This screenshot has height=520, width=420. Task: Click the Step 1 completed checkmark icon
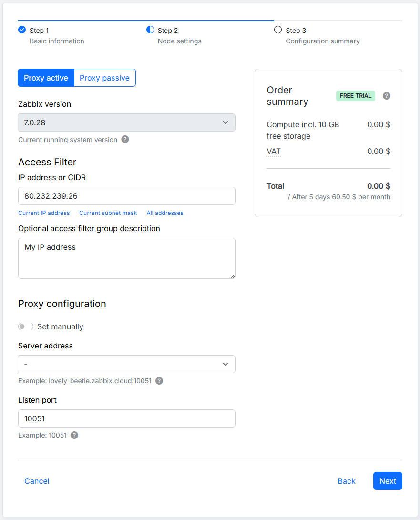(22, 30)
